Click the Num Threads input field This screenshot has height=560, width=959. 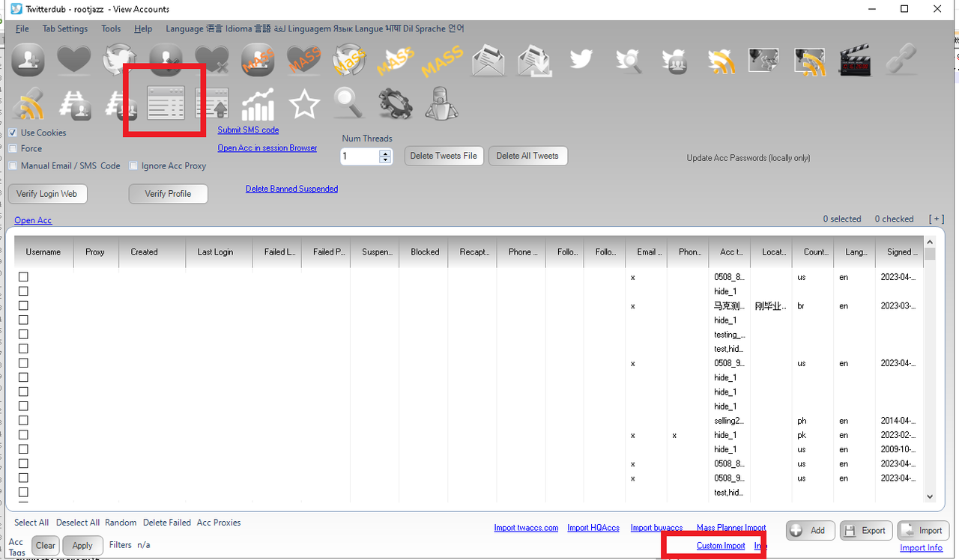coord(360,156)
